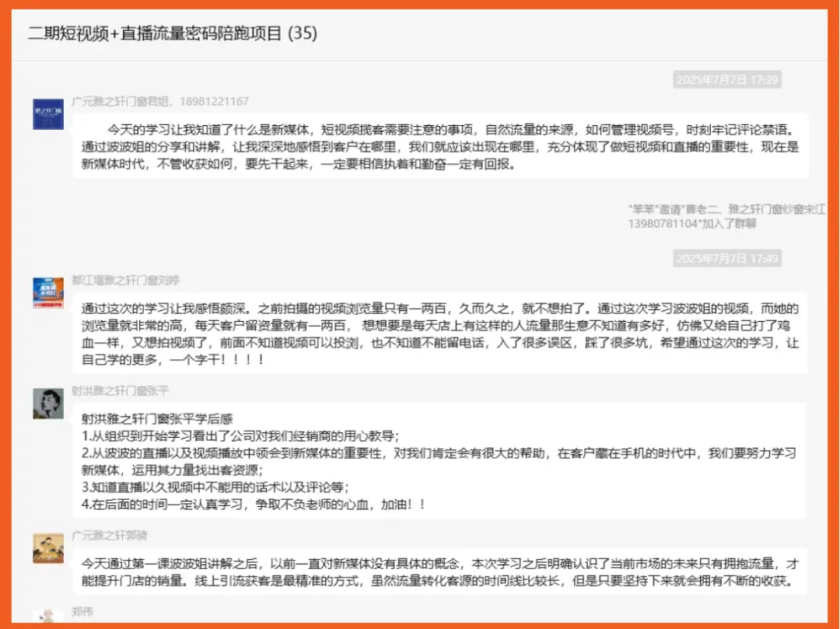Image resolution: width=840 pixels, height=629 pixels.
Task: Click the sender name 郑伟
Action: coord(82,612)
